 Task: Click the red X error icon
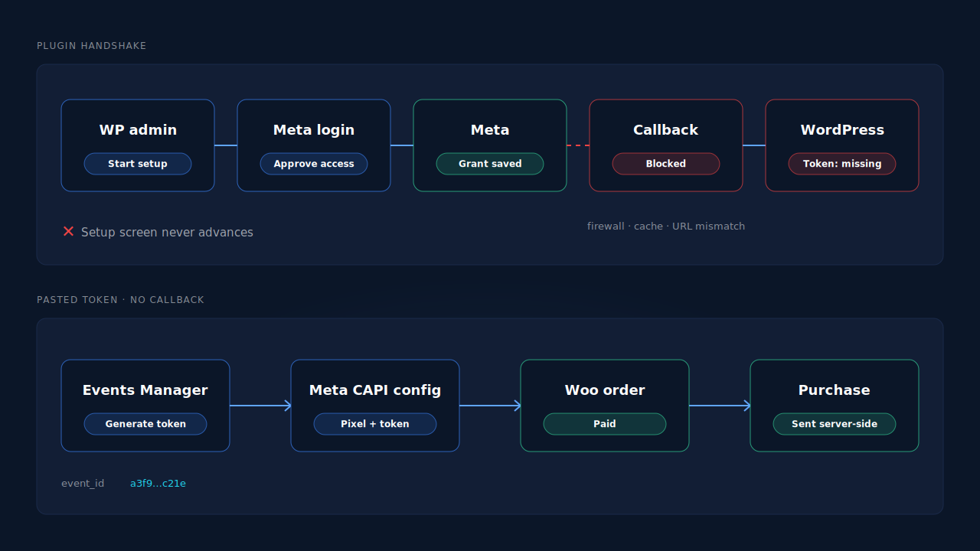tap(68, 231)
